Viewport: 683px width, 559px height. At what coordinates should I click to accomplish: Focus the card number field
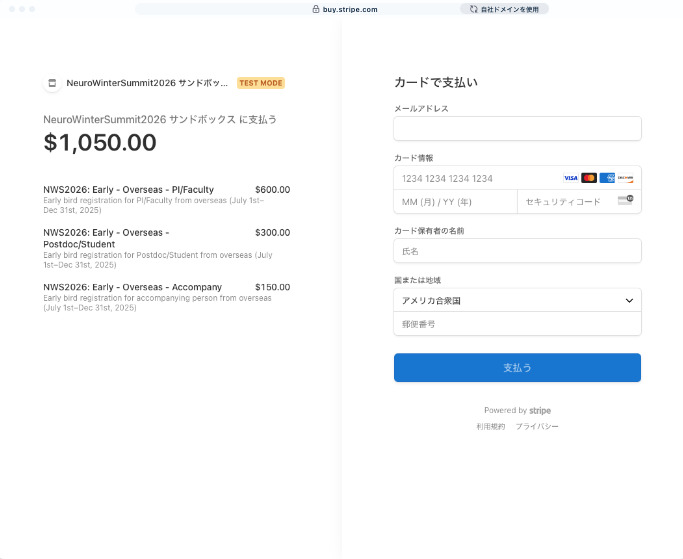pos(517,178)
